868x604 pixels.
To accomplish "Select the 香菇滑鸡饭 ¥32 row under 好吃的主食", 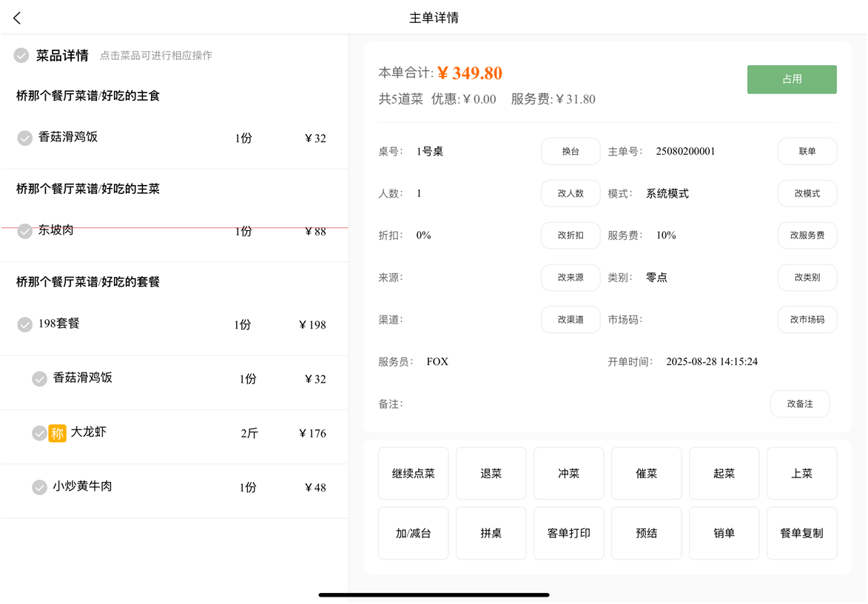I will [174, 138].
